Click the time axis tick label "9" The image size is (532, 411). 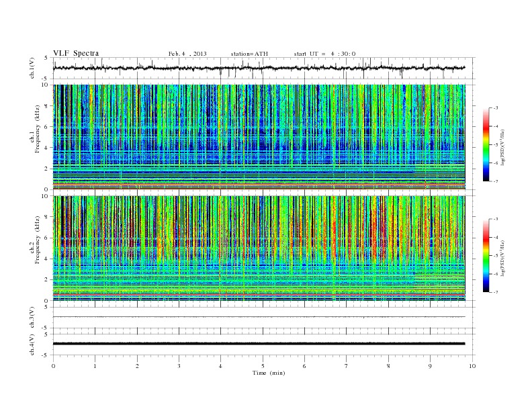(430, 366)
